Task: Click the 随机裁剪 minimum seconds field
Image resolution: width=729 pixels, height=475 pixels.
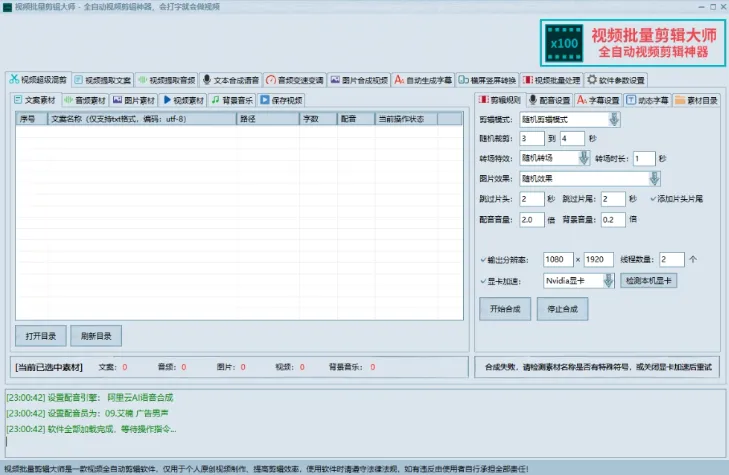Action: (532, 139)
